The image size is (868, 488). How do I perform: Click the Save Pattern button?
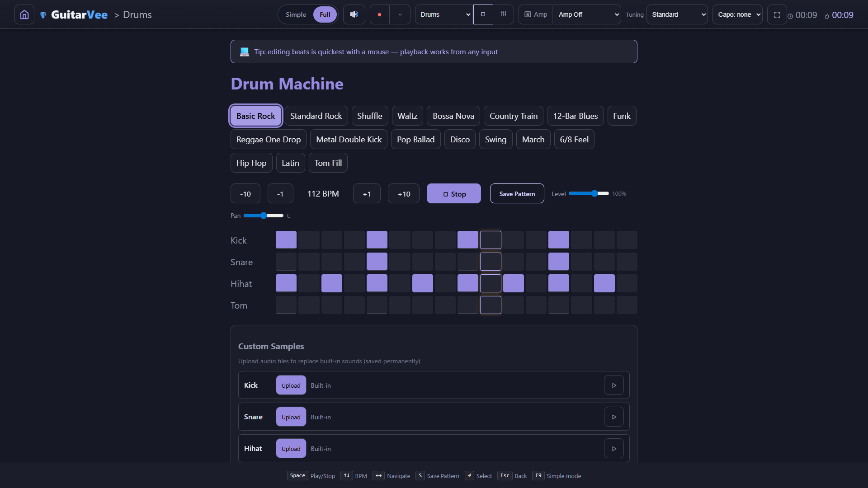point(517,194)
